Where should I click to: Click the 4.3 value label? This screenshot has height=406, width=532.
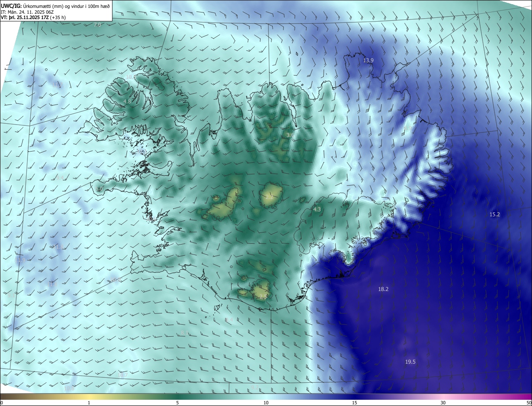pyautogui.click(x=317, y=210)
